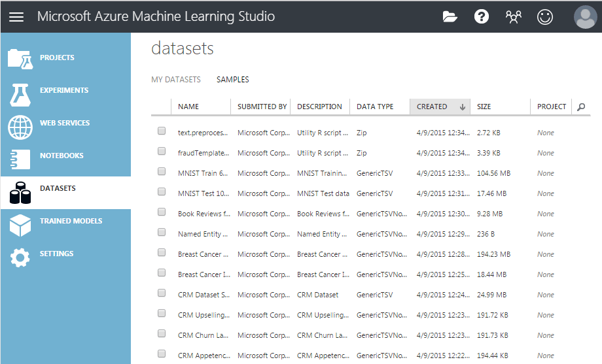Image resolution: width=602 pixels, height=364 pixels.
Task: Go to SETTINGS in sidebar
Action: coord(56,254)
